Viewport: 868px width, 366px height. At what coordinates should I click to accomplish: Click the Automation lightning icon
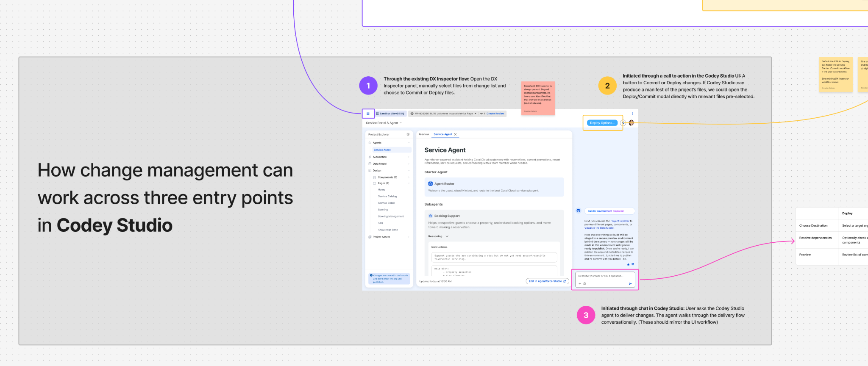pos(370,157)
